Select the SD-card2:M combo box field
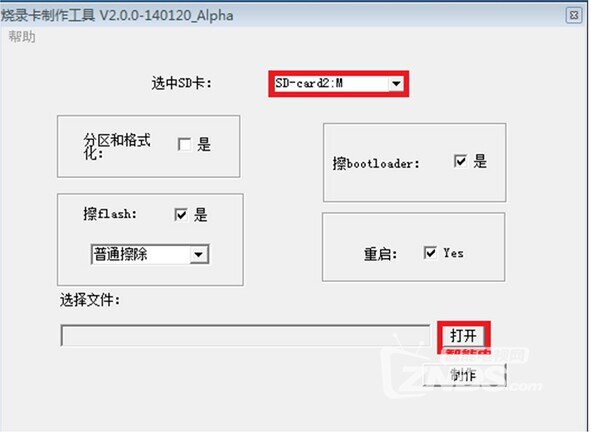 pos(338,83)
